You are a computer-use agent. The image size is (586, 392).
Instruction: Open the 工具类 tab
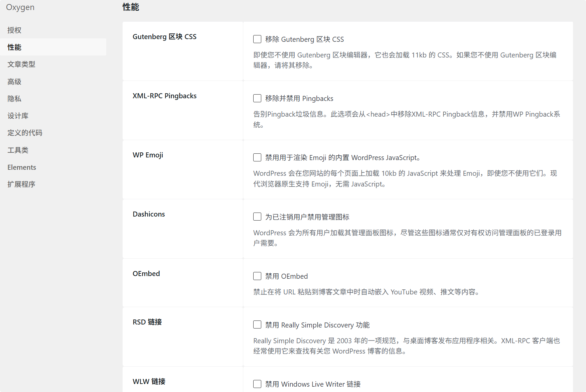pyautogui.click(x=53, y=150)
